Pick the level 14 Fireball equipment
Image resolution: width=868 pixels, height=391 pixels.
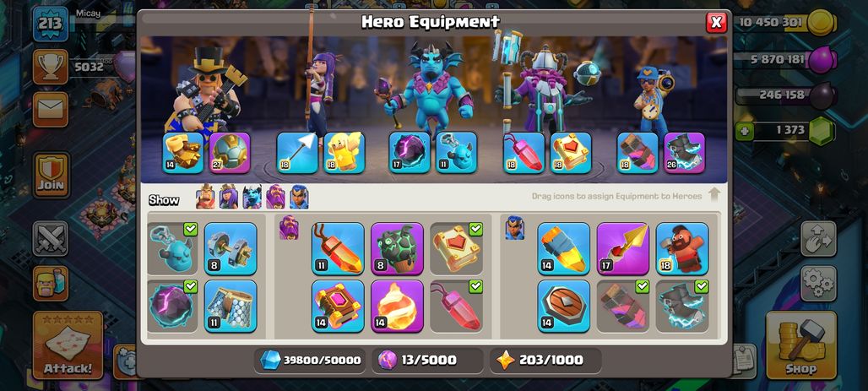(x=397, y=307)
